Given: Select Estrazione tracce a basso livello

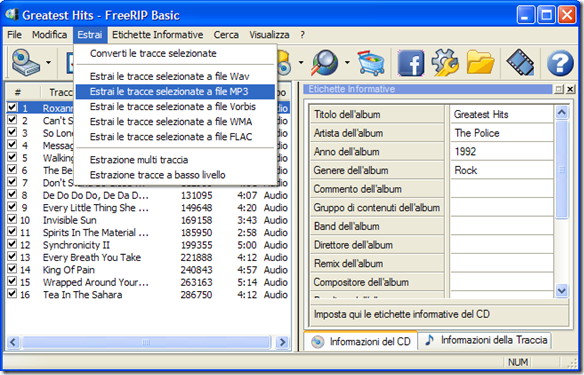Looking at the screenshot, I should [x=175, y=175].
